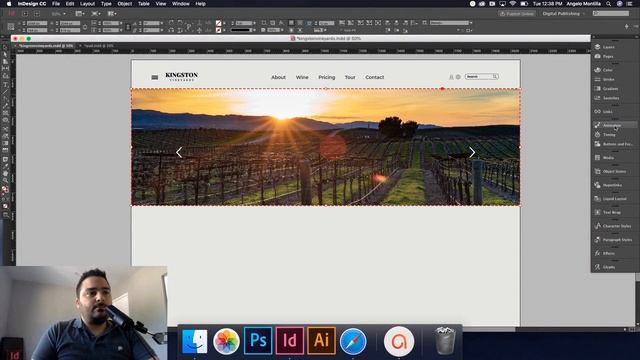
Task: Toggle constrain proportions for width and height
Action: (x=84, y=27)
